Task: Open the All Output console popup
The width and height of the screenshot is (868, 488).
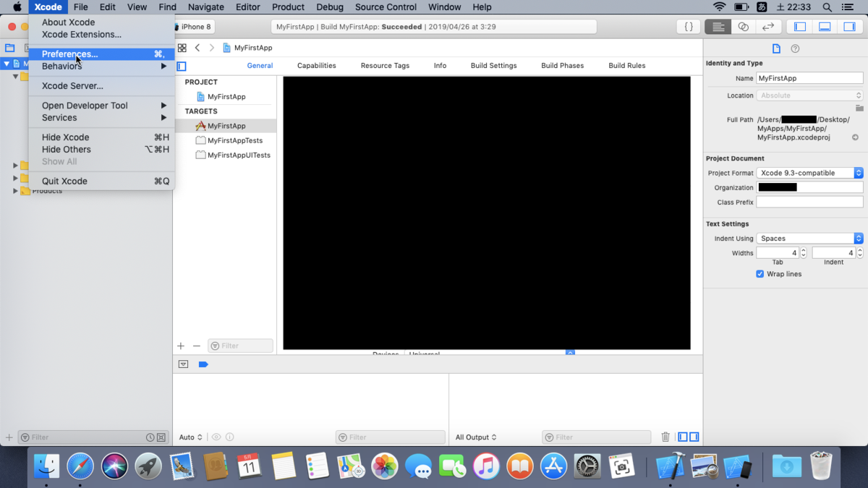Action: pos(476,437)
